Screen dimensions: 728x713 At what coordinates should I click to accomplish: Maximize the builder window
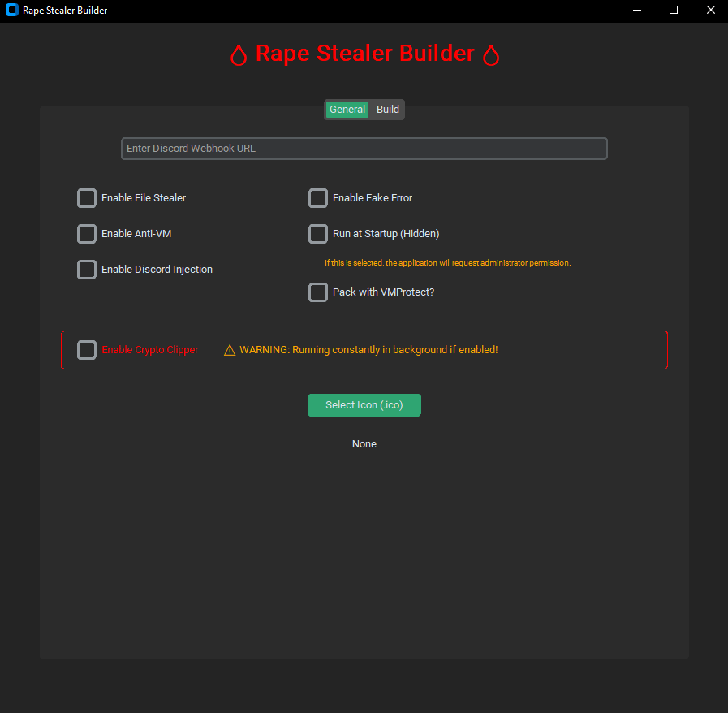tap(674, 11)
